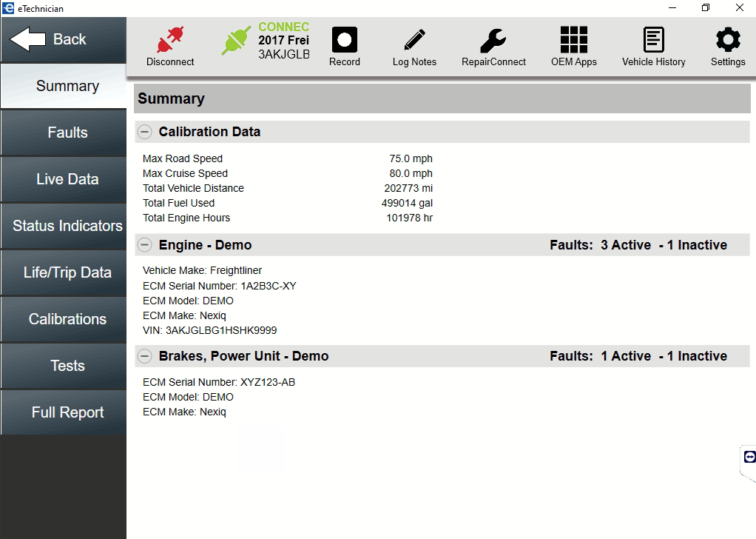Collapse the Calibration Data section
Viewport: 756px width, 539px height.
click(144, 131)
